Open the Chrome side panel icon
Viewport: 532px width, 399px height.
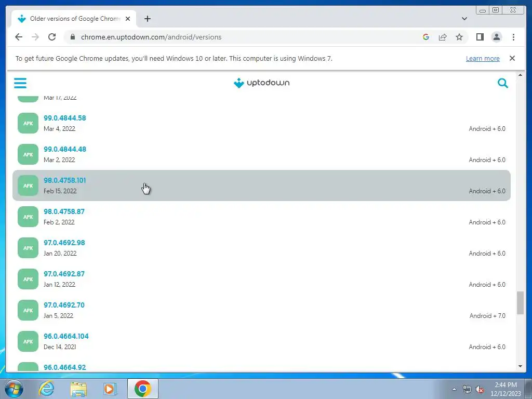click(480, 37)
